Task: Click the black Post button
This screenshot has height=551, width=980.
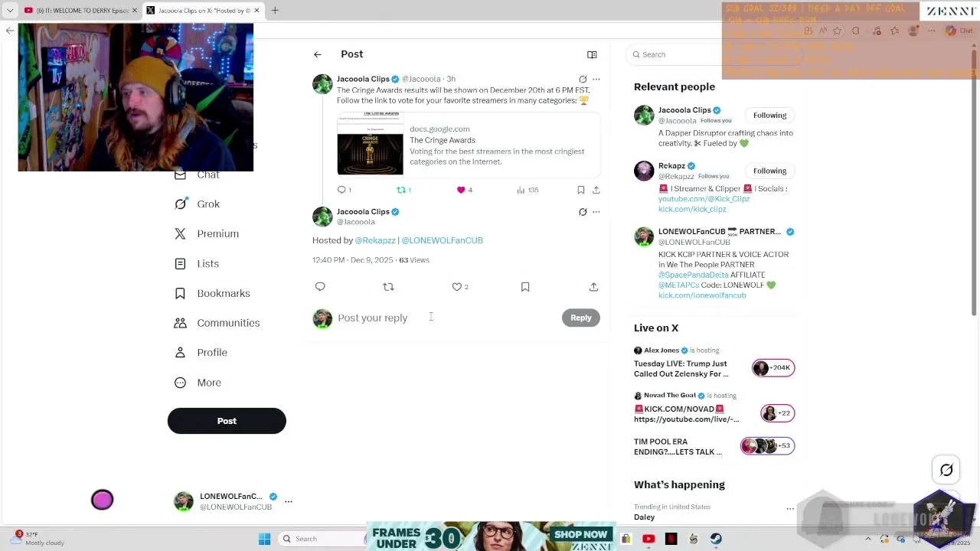Action: (x=227, y=421)
